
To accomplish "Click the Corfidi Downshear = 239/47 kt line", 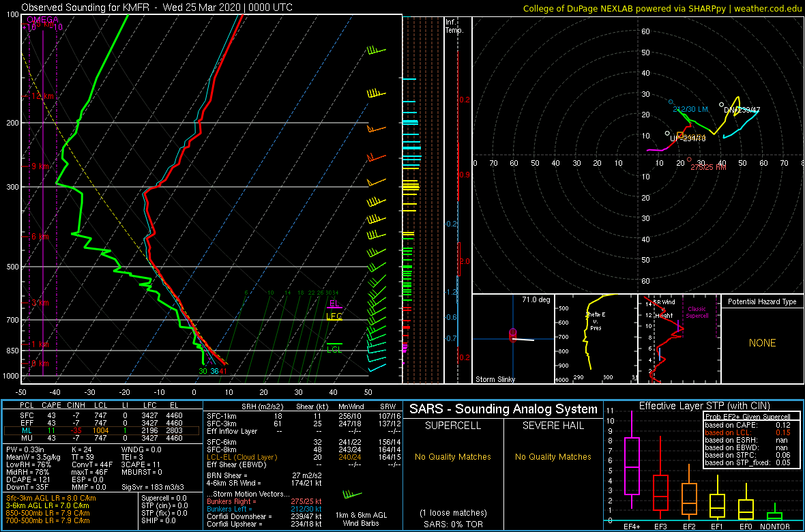I will 264,516.
